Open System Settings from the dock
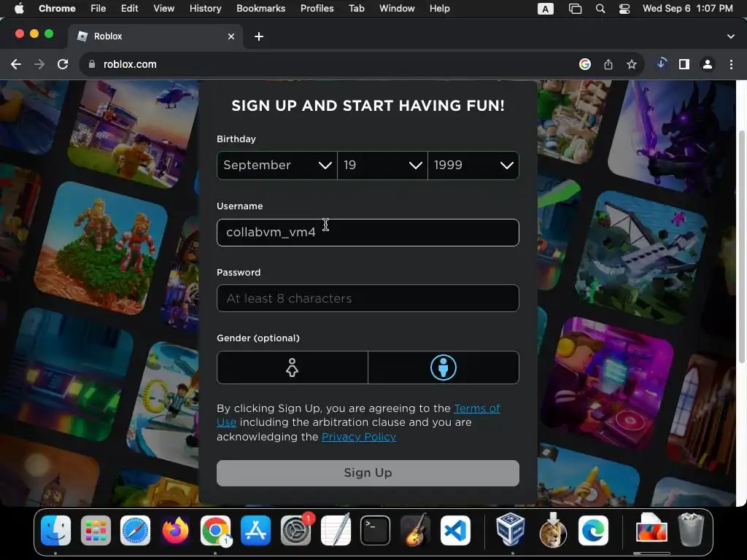747x560 pixels. click(x=295, y=530)
